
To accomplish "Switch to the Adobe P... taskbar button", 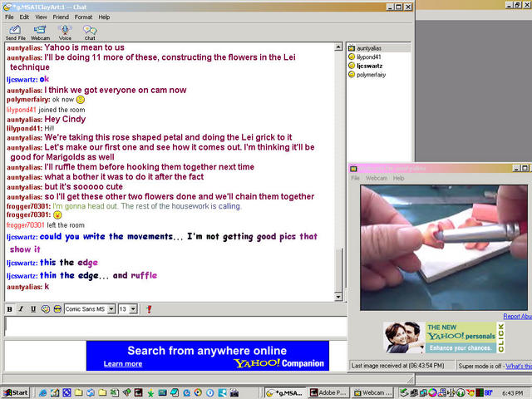I will pyautogui.click(x=328, y=393).
